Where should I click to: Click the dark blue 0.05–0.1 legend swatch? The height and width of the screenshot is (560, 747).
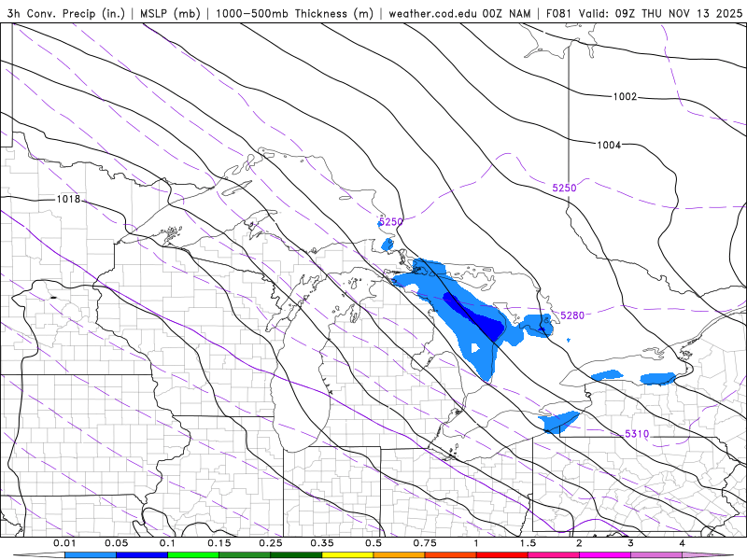click(142, 555)
